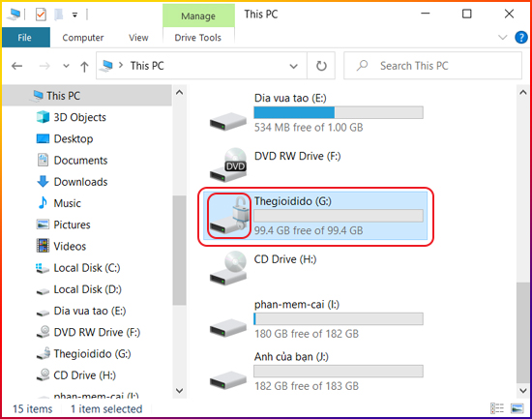Viewport: 532px width, 419px height.
Task: Open the address bar history dropdown
Action: pyautogui.click(x=293, y=66)
